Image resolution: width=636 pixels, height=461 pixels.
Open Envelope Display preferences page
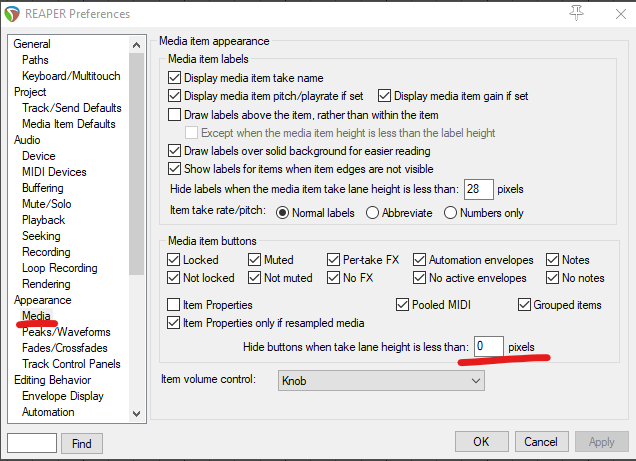(x=63, y=396)
